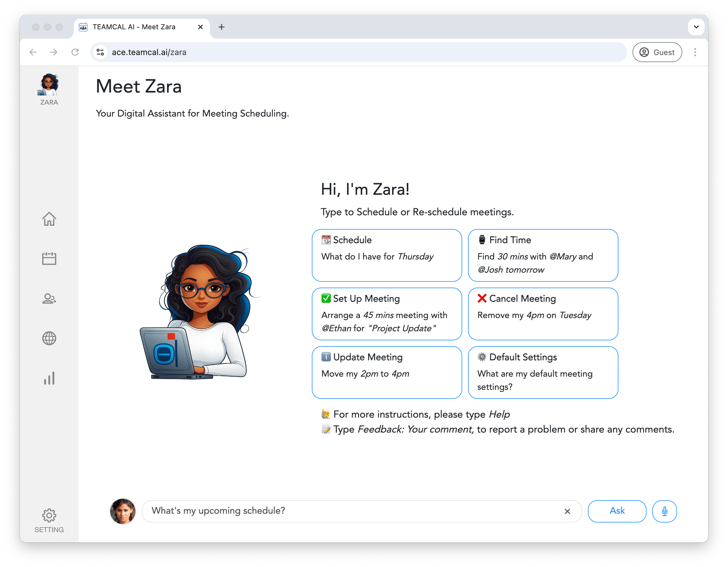This screenshot has height=567, width=728.
Task: Open the Home icon in sidebar
Action: (49, 219)
